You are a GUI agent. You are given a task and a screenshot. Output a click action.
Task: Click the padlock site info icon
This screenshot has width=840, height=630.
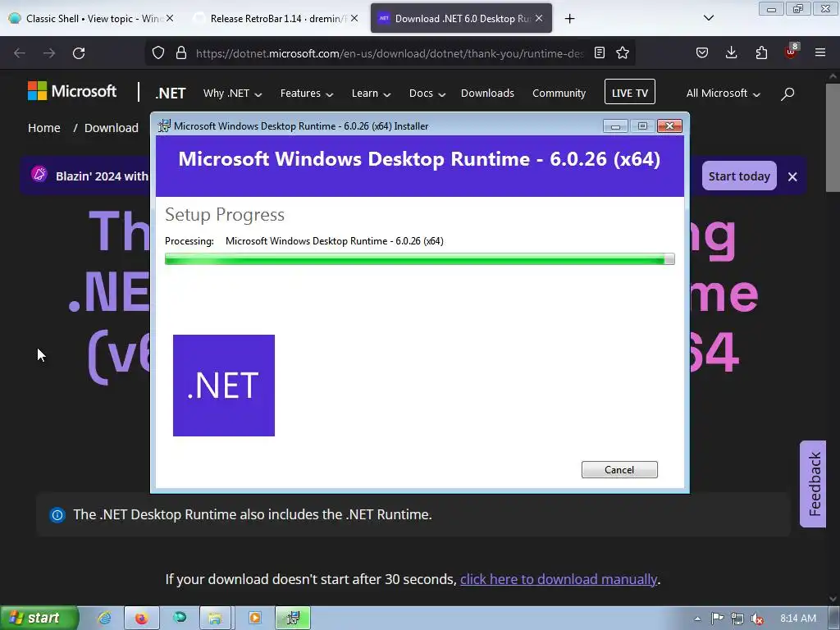coord(181,52)
